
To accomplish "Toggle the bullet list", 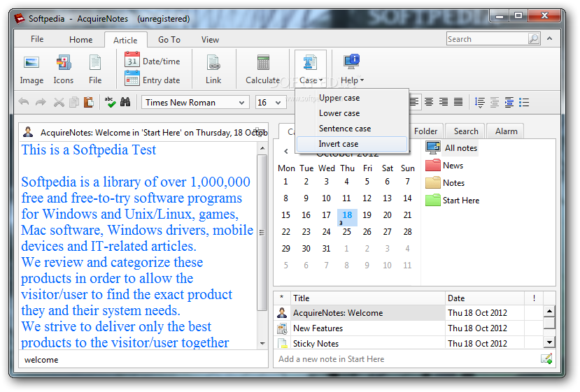I will [524, 102].
